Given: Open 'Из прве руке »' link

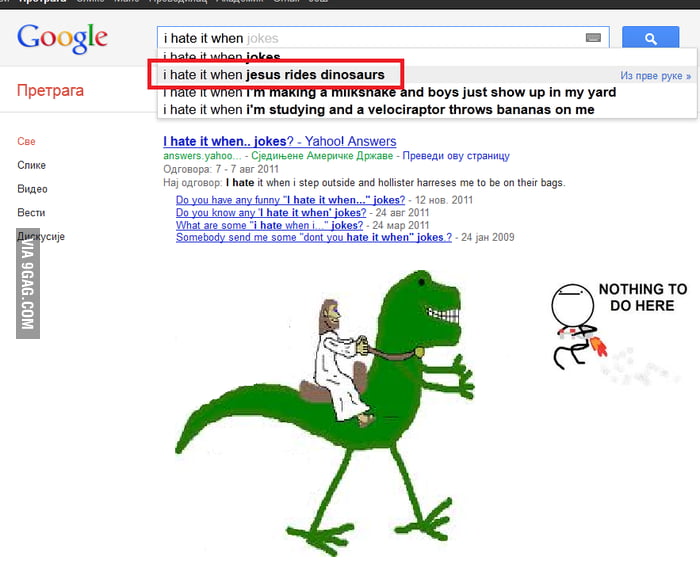Looking at the screenshot, I should (655, 76).
